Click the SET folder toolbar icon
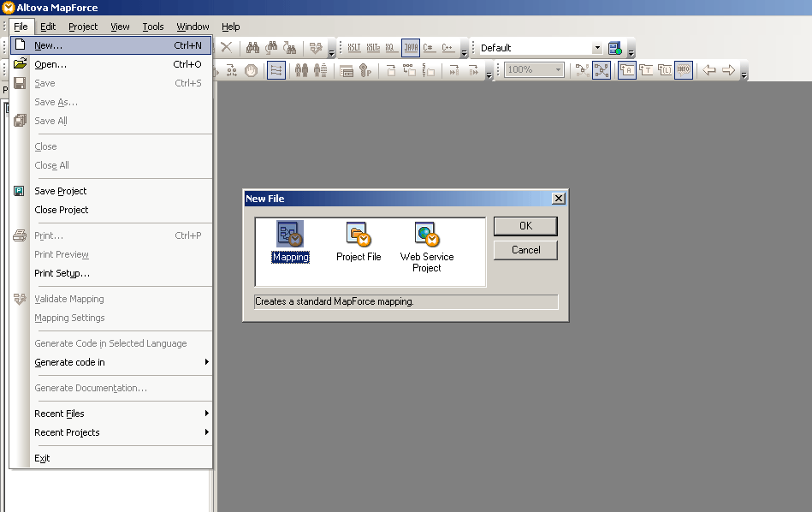The image size is (812, 512). pyautogui.click(x=429, y=70)
